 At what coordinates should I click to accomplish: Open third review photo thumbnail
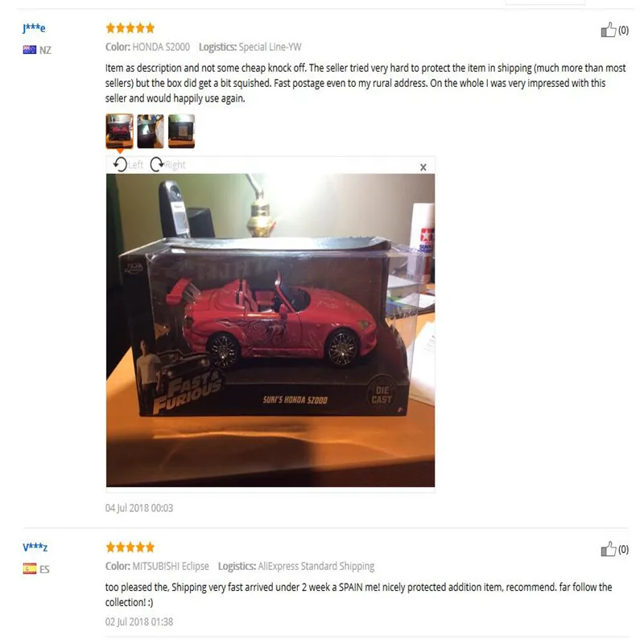182,131
